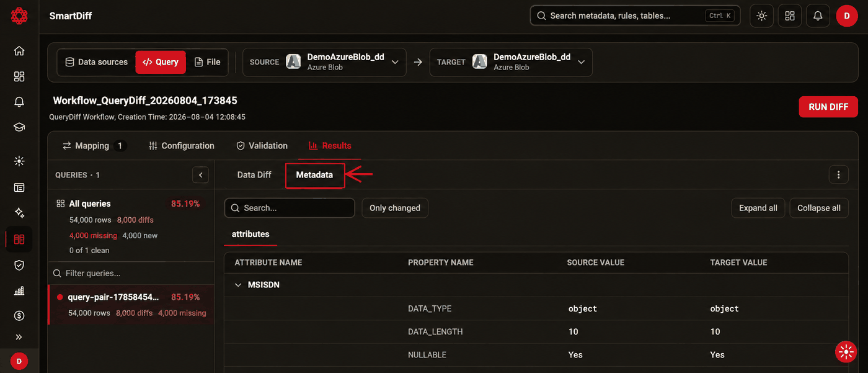
Task: Open the bar chart icon in sidebar
Action: click(19, 290)
